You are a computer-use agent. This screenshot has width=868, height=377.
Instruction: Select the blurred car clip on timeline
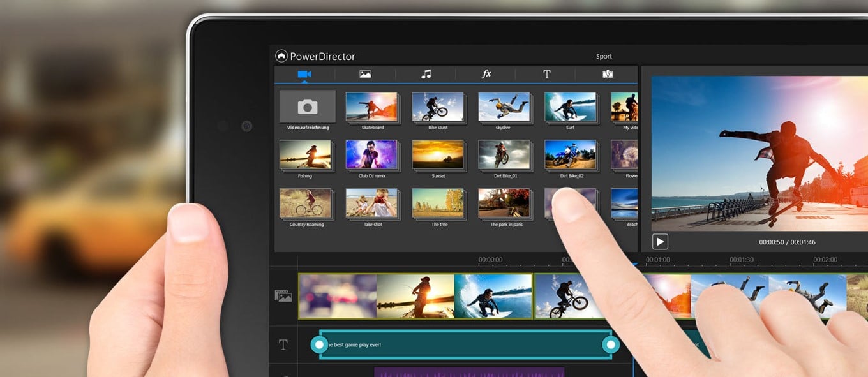(x=338, y=297)
